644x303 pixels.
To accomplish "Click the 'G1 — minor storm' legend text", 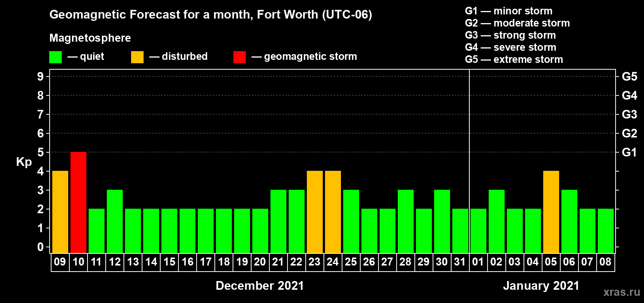I will [x=509, y=11].
